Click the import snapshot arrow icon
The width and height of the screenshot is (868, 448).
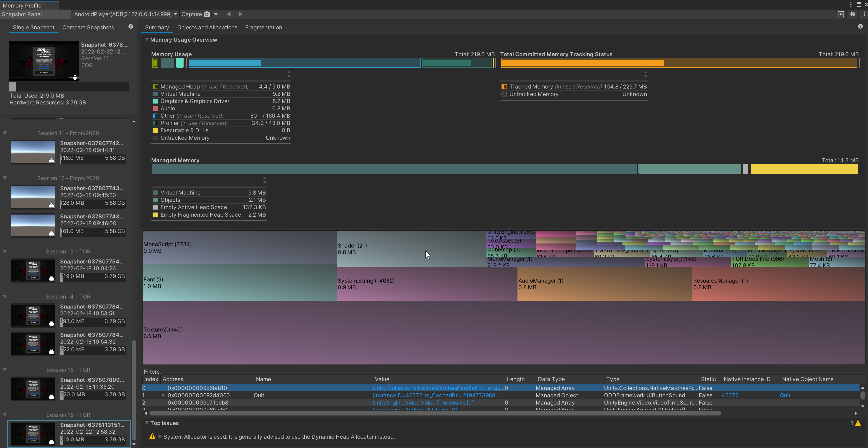[841, 14]
